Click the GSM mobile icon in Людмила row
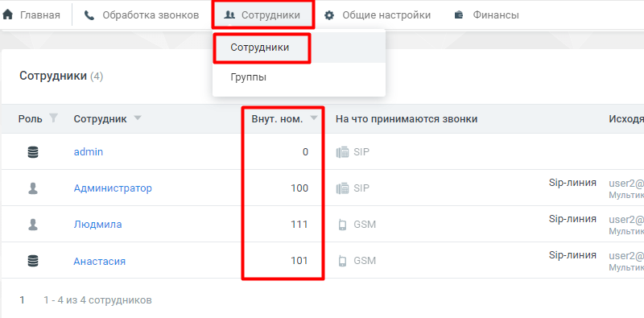The width and height of the screenshot is (644, 318). click(342, 225)
